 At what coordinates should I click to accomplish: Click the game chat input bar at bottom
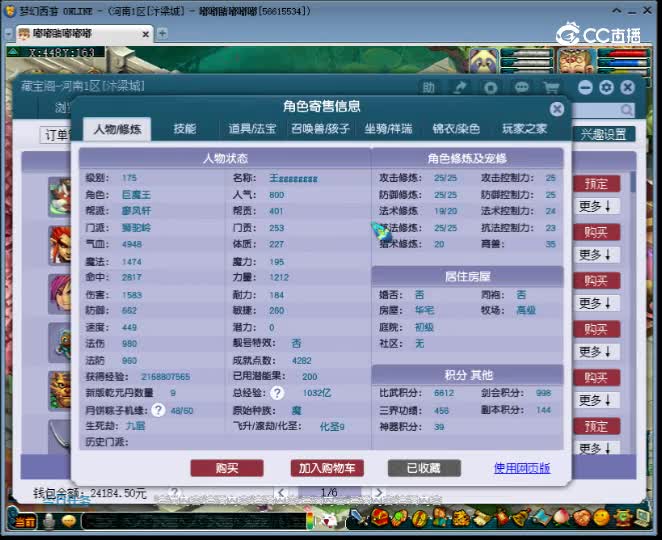(193, 522)
